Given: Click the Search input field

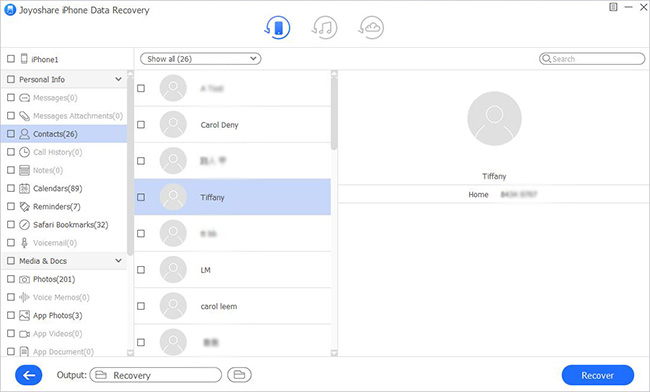Looking at the screenshot, I should click(x=592, y=59).
